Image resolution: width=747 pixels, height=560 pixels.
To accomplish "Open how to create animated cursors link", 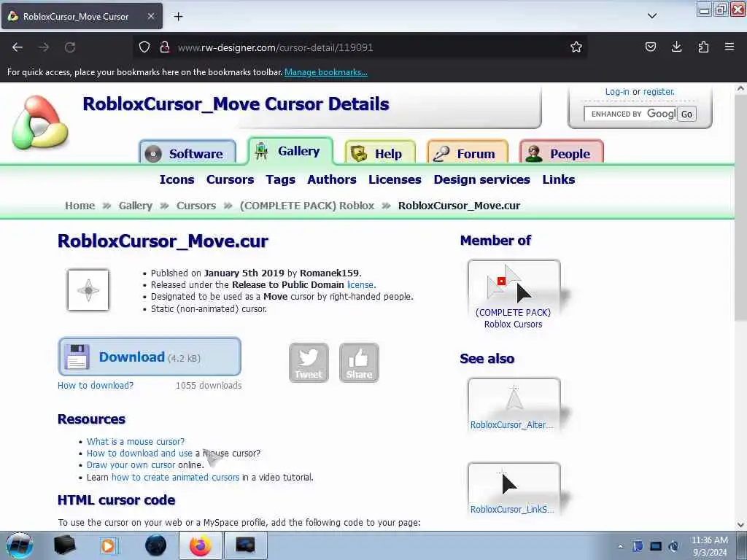I will pos(175,477).
